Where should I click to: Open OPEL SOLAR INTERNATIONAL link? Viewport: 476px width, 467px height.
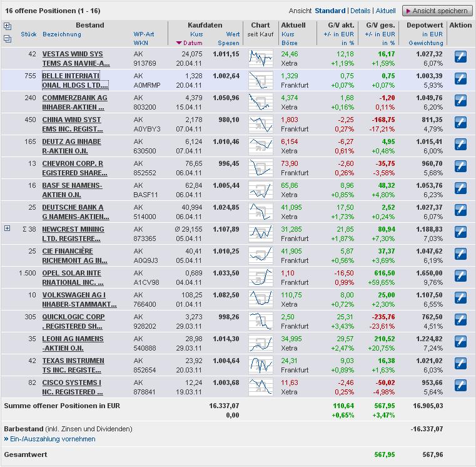(x=73, y=277)
